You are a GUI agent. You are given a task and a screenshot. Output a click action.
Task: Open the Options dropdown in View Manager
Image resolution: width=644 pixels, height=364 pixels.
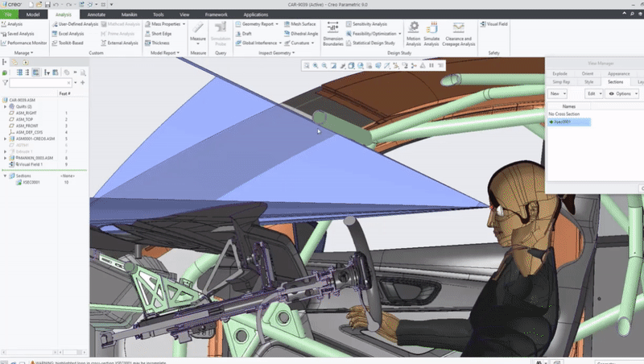(x=621, y=93)
